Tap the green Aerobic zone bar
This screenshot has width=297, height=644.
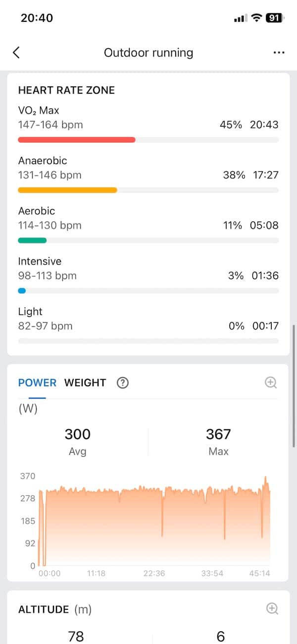(x=32, y=240)
